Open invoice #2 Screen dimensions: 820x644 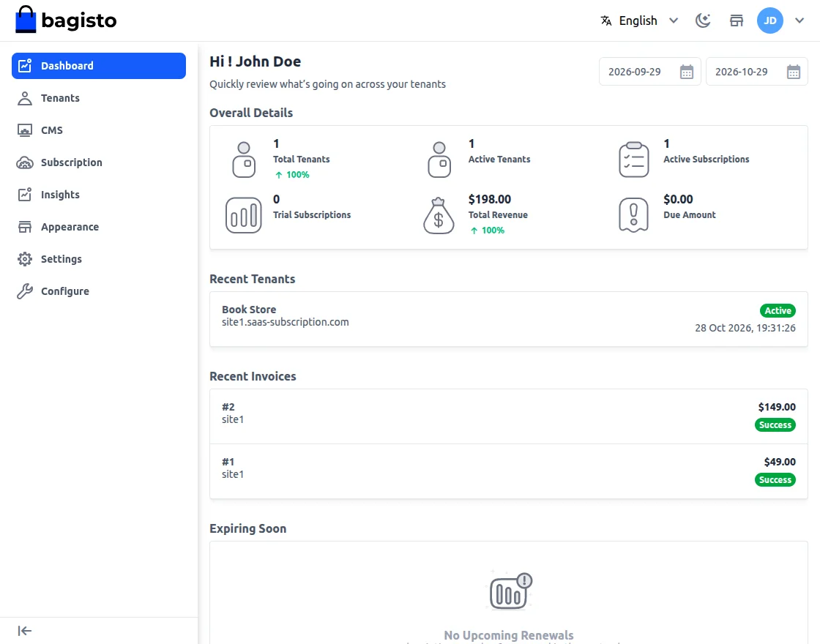point(508,416)
